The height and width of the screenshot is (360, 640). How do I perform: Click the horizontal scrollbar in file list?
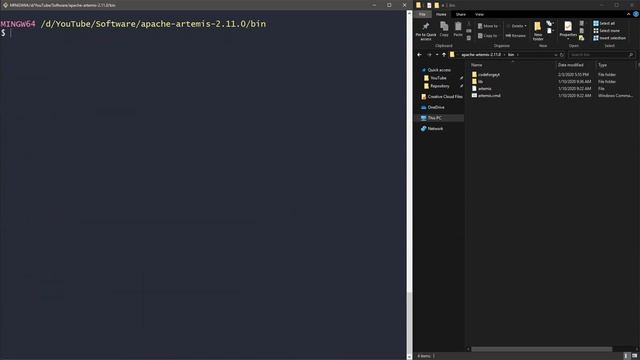pyautogui.click(x=542, y=349)
